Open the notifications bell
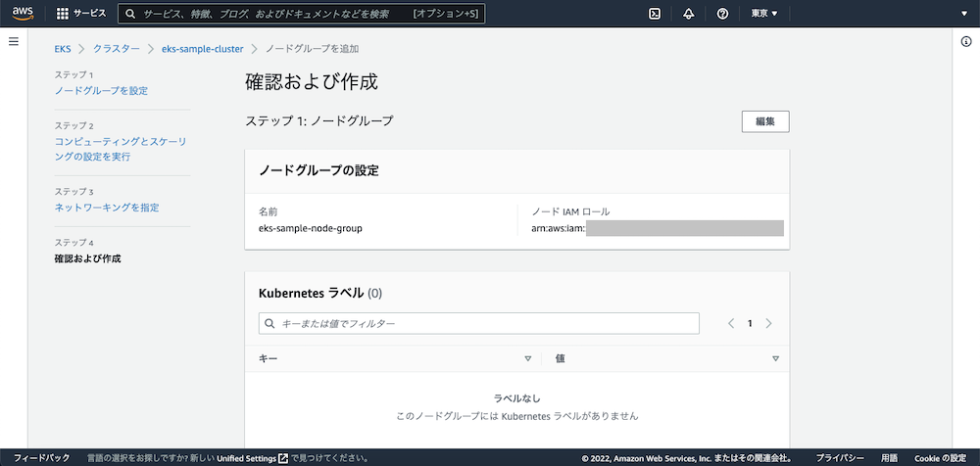Viewport: 980px width, 466px height. click(688, 14)
